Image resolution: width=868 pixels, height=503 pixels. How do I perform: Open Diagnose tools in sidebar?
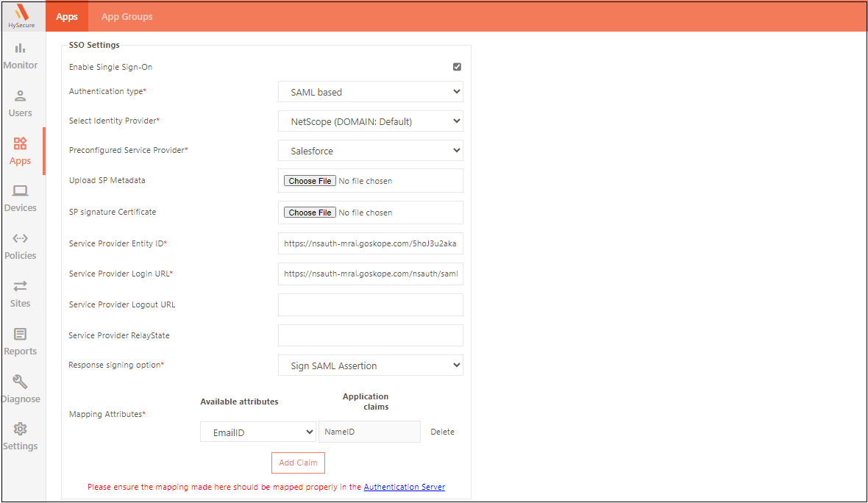[x=21, y=390]
